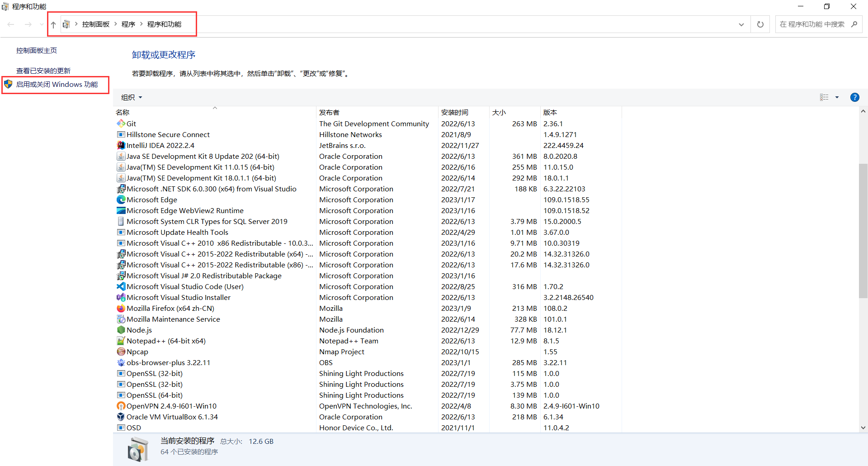Image resolution: width=868 pixels, height=466 pixels.
Task: Sort list by 发布者 column header
Action: click(377, 112)
